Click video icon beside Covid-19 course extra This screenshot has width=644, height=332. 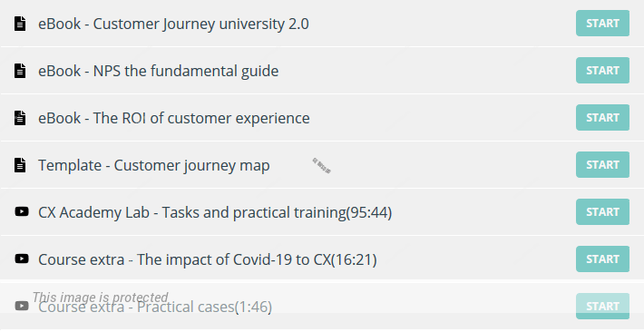point(22,259)
